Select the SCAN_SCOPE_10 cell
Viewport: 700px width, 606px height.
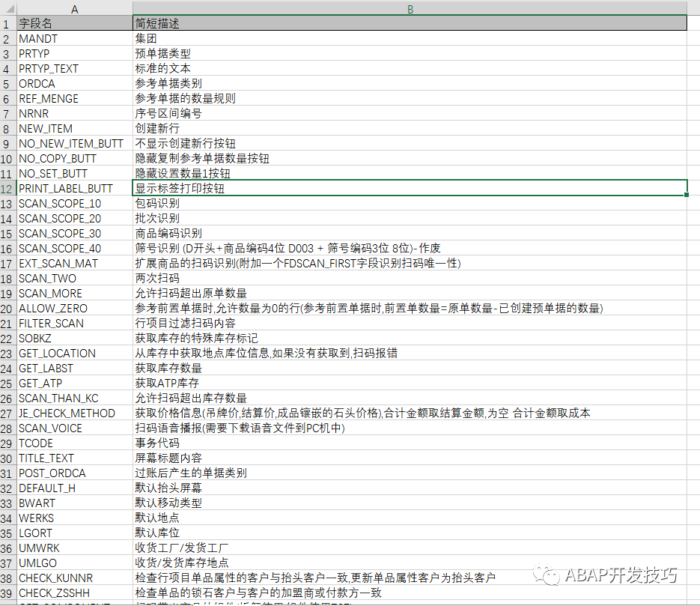coord(75,203)
